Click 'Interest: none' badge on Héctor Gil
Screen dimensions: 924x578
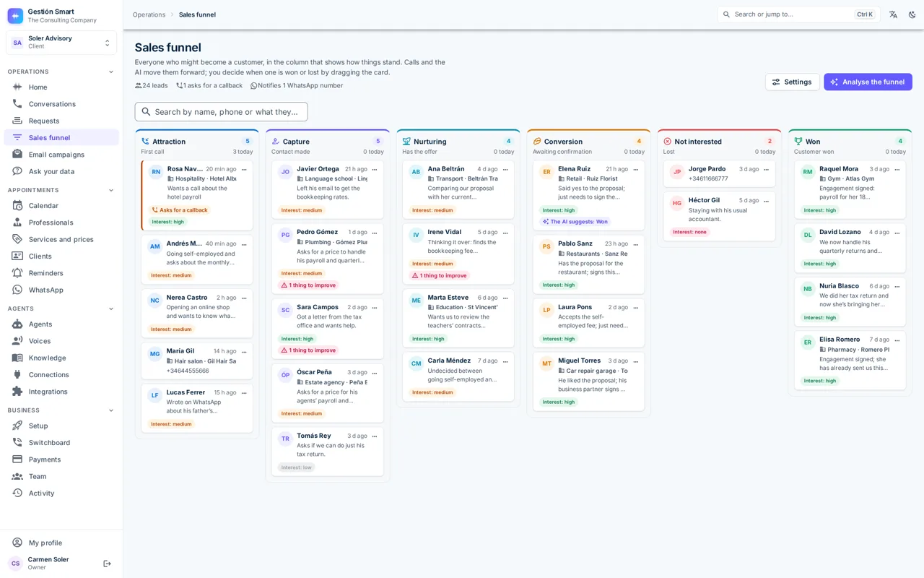689,232
